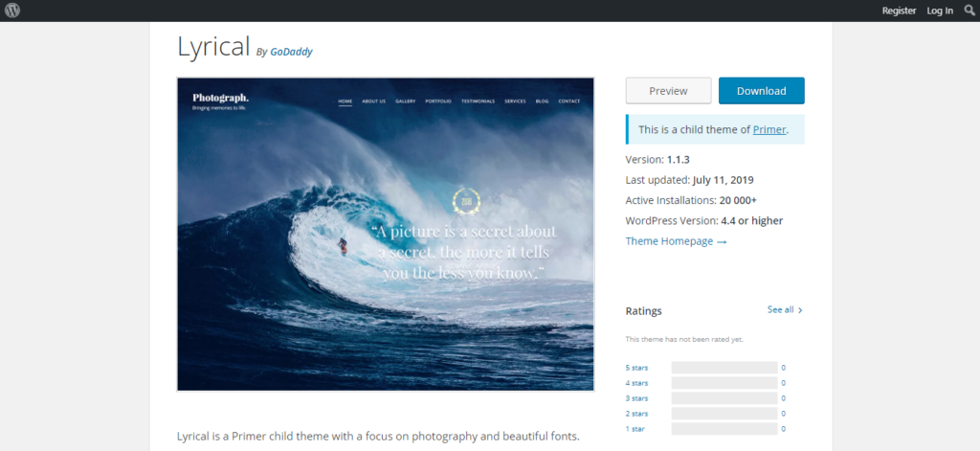Click the 3 stars rating bar
980x451 pixels.
click(724, 398)
